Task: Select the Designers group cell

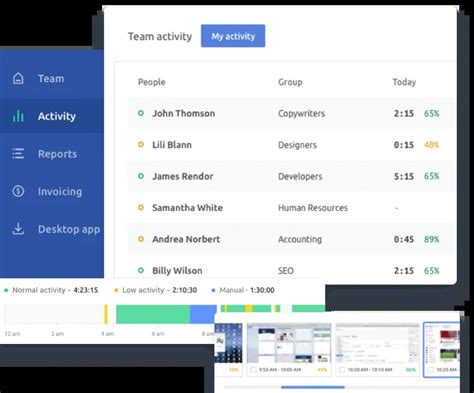Action: pyautogui.click(x=297, y=145)
